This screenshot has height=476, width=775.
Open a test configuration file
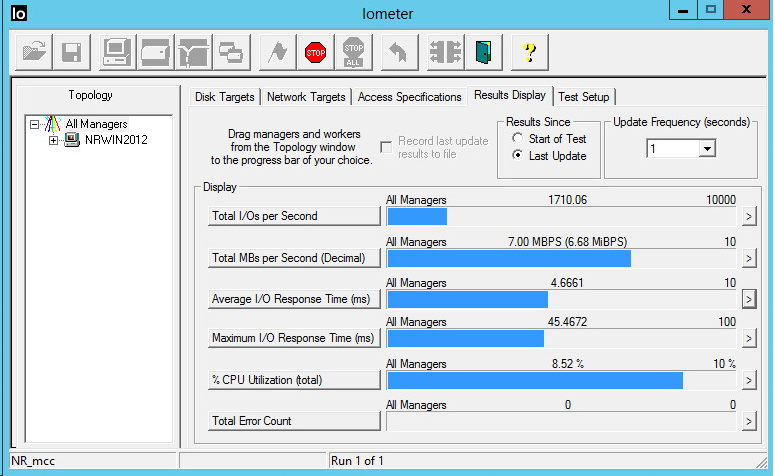pos(34,52)
